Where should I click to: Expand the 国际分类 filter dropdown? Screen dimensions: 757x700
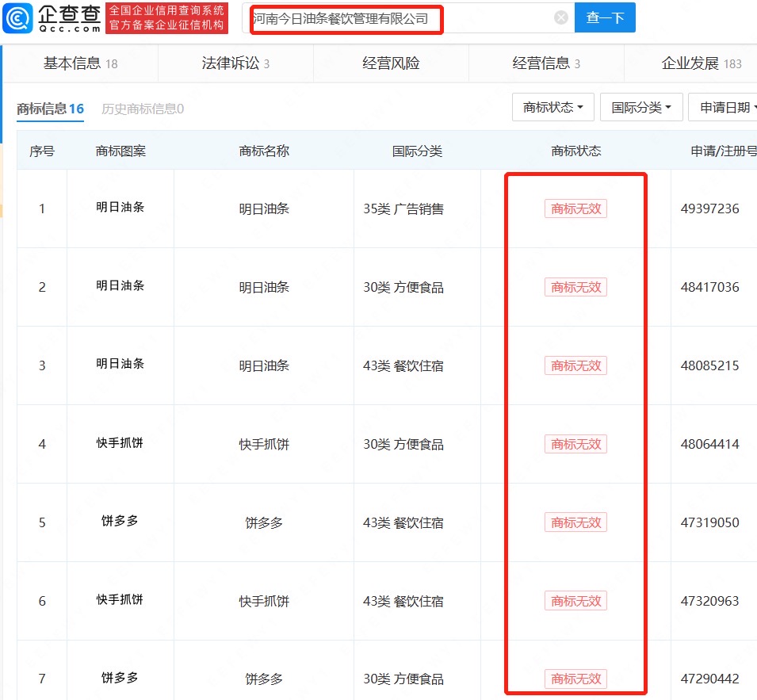pos(641,107)
